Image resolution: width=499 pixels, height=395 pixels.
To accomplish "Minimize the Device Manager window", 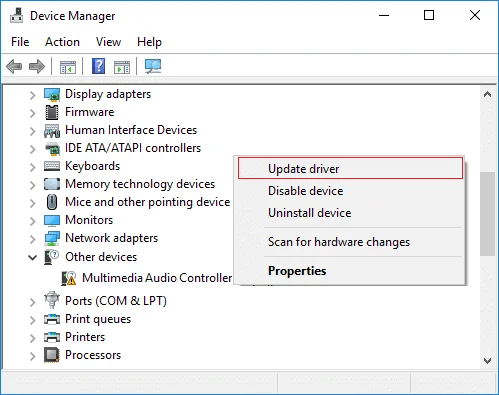I will pos(384,15).
